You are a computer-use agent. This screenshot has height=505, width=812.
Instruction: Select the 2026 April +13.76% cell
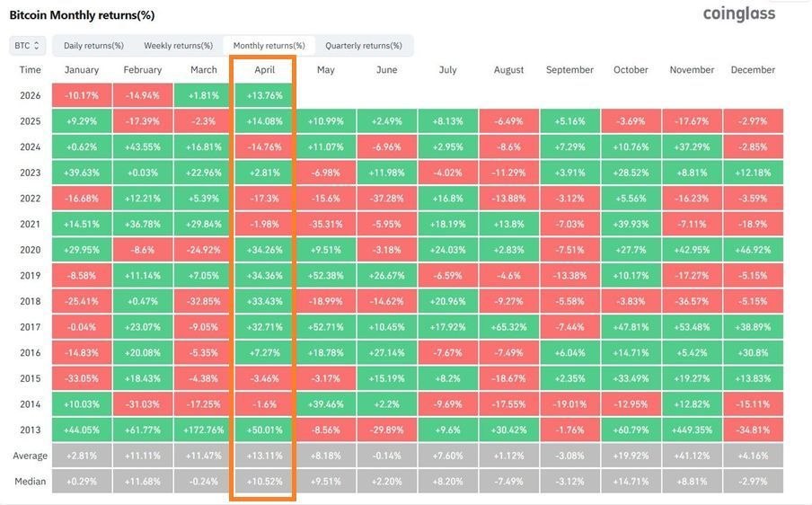(264, 95)
